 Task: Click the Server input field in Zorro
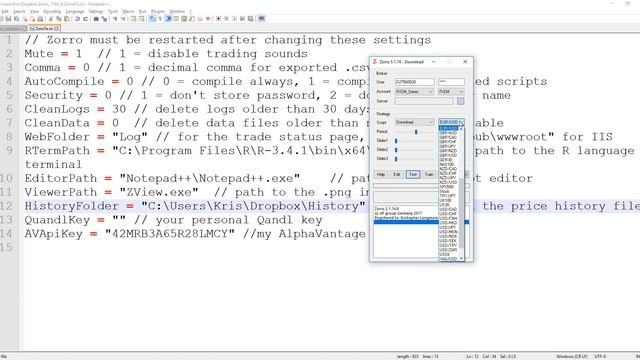pos(424,101)
